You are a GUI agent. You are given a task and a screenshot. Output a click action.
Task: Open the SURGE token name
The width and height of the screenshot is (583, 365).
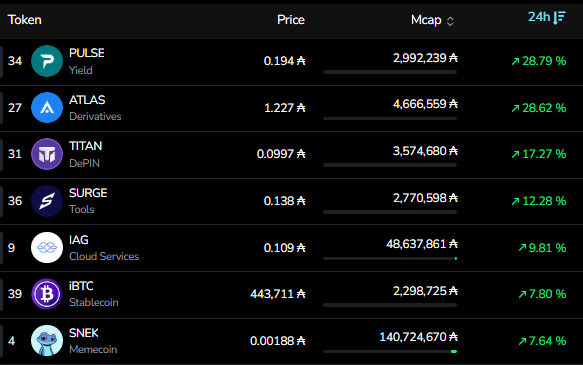[88, 193]
